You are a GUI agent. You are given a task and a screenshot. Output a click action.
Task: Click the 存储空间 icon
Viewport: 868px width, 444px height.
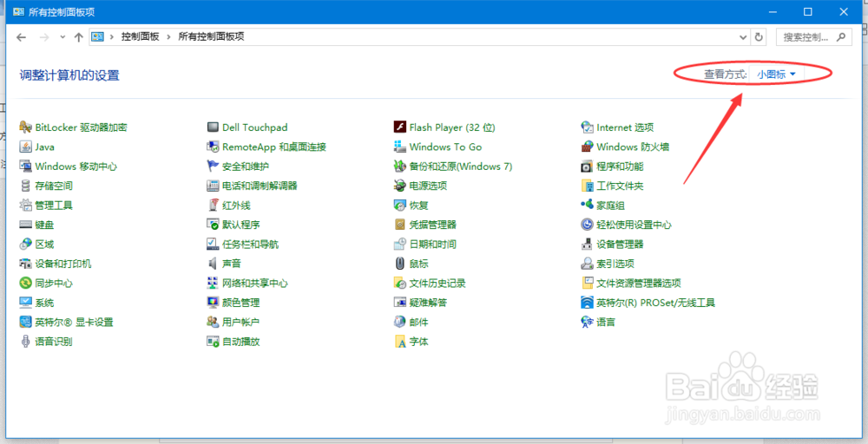point(25,186)
